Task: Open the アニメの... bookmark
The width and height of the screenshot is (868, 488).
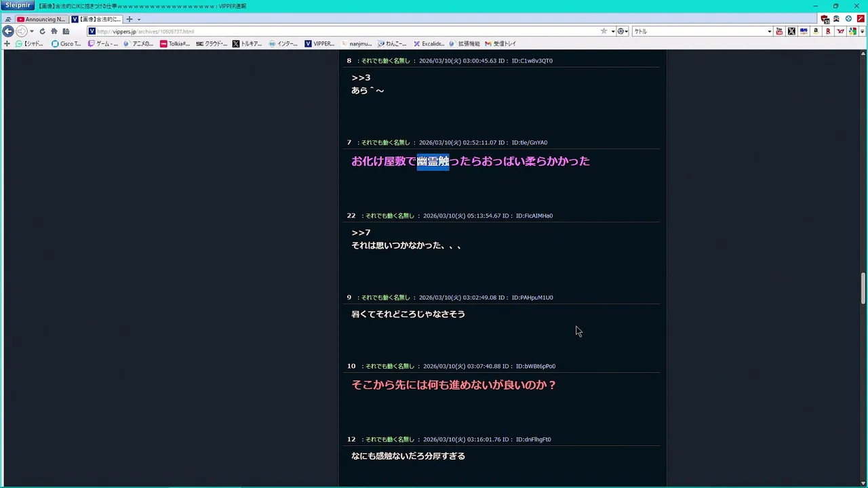Action: click(x=139, y=43)
